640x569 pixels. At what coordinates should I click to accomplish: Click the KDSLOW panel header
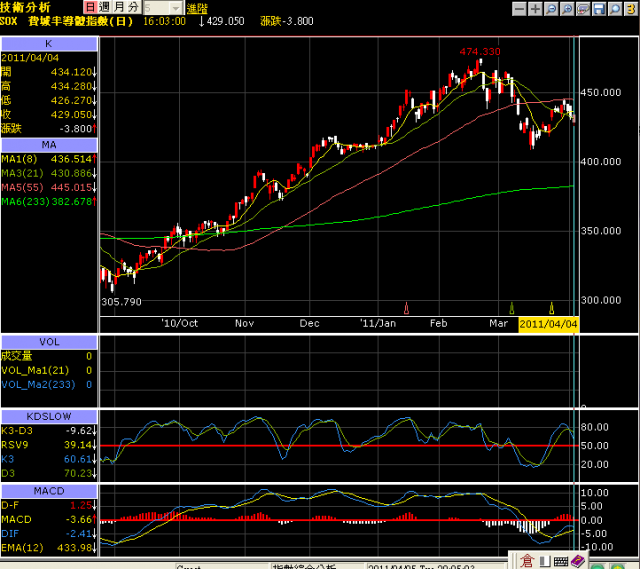pyautogui.click(x=49, y=417)
